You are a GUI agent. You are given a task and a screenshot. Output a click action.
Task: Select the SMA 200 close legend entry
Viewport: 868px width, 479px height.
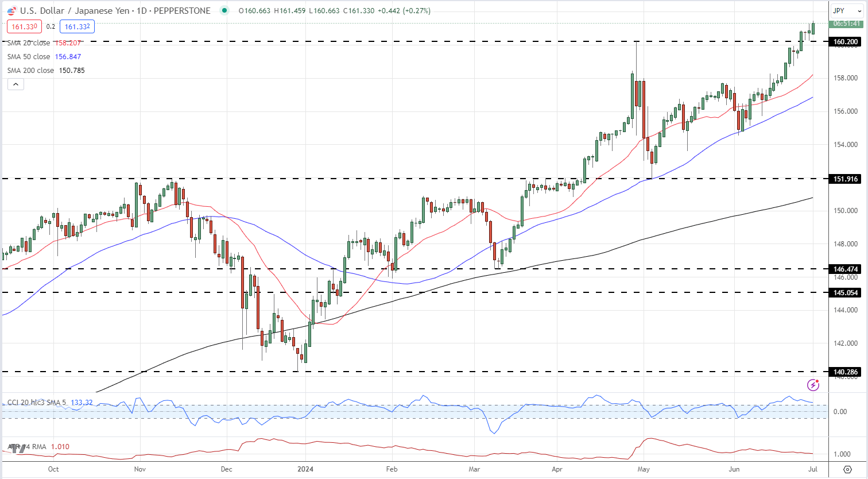coord(46,71)
